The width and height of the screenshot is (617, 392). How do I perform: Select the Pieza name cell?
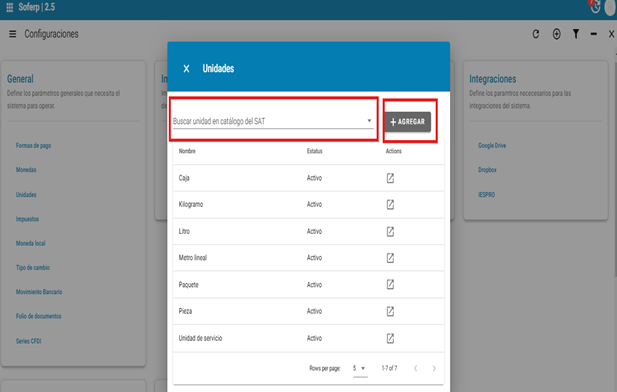point(185,311)
